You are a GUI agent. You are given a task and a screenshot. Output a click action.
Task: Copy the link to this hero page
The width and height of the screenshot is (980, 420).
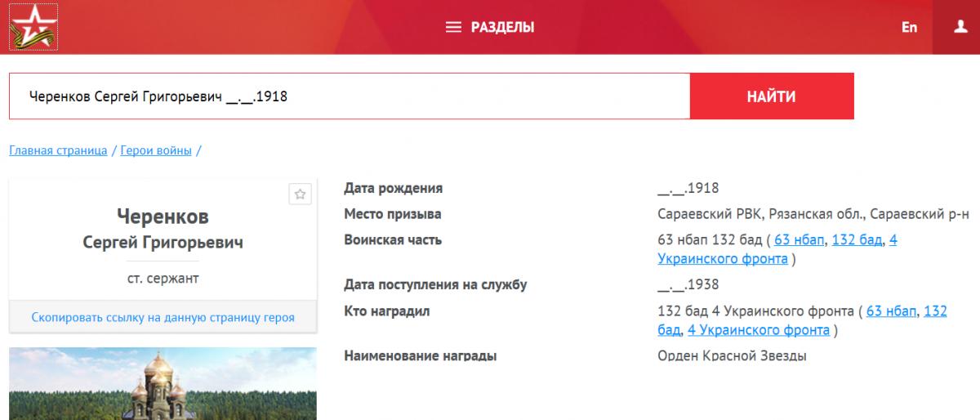(x=163, y=317)
